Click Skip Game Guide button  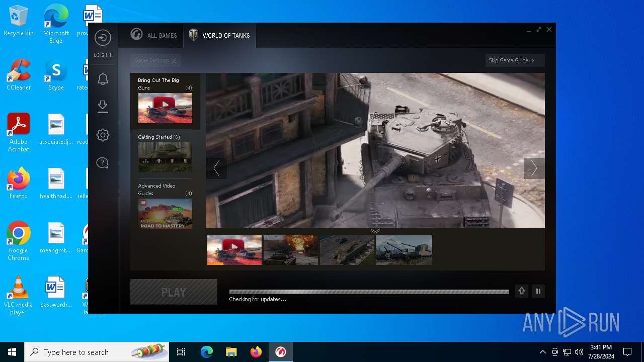click(x=515, y=60)
